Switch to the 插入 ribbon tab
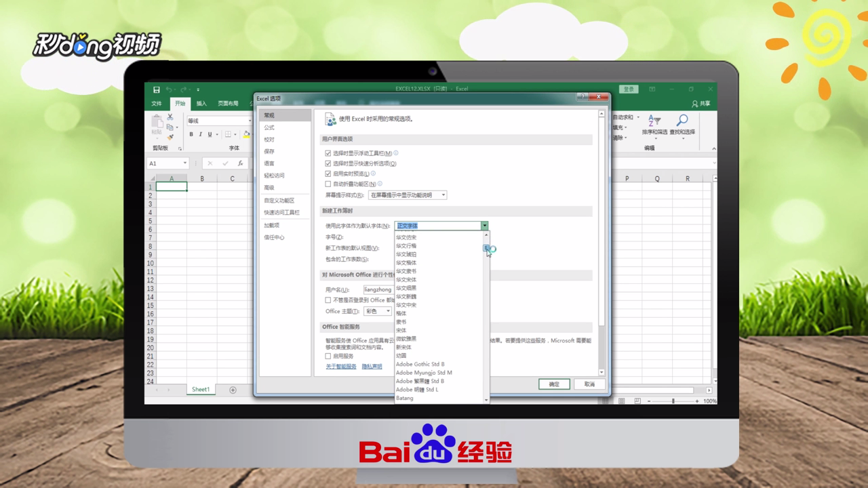Viewport: 868px width, 488px height. (x=201, y=104)
